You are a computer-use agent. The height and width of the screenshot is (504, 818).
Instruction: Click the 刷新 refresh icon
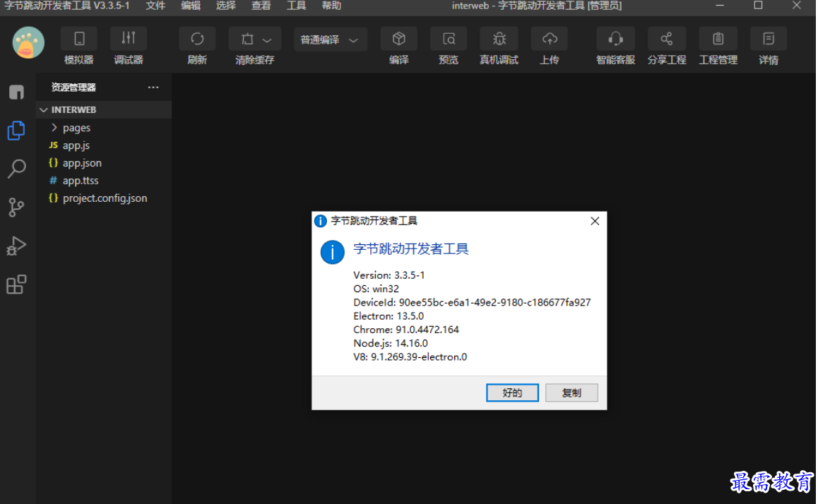coord(196,39)
